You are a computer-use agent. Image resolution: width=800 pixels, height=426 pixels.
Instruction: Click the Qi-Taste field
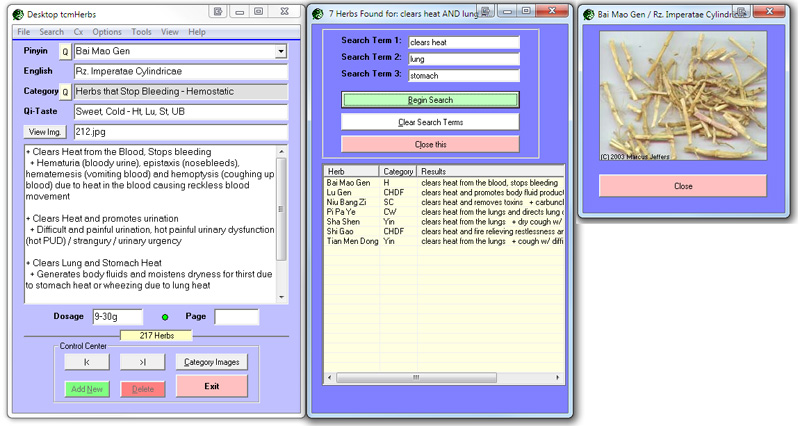[181, 112]
